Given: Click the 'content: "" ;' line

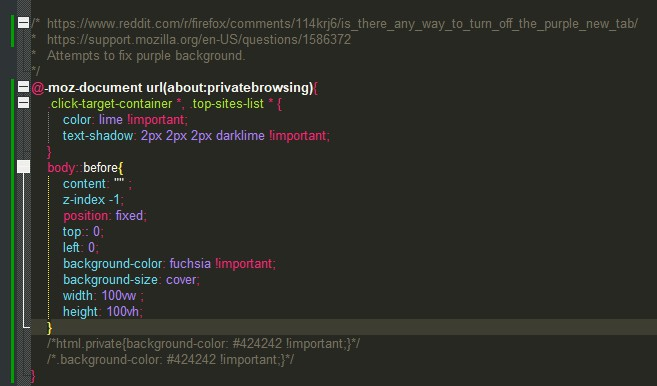Looking at the screenshot, I should coord(97,184).
